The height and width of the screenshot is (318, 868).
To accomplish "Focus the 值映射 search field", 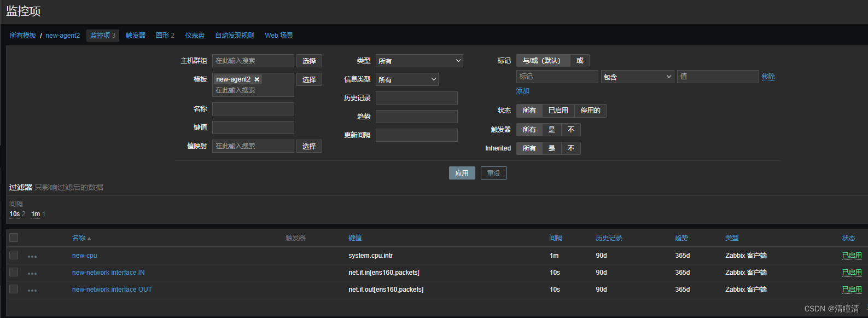I will point(253,146).
